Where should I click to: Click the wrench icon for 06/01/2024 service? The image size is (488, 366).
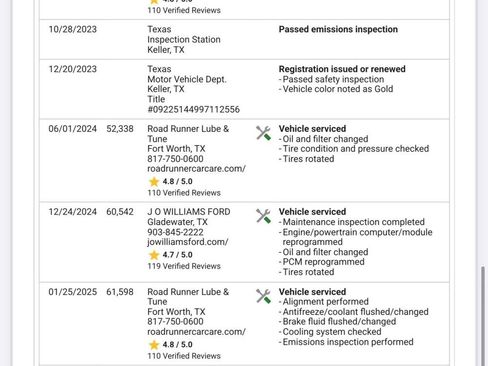pyautogui.click(x=263, y=133)
